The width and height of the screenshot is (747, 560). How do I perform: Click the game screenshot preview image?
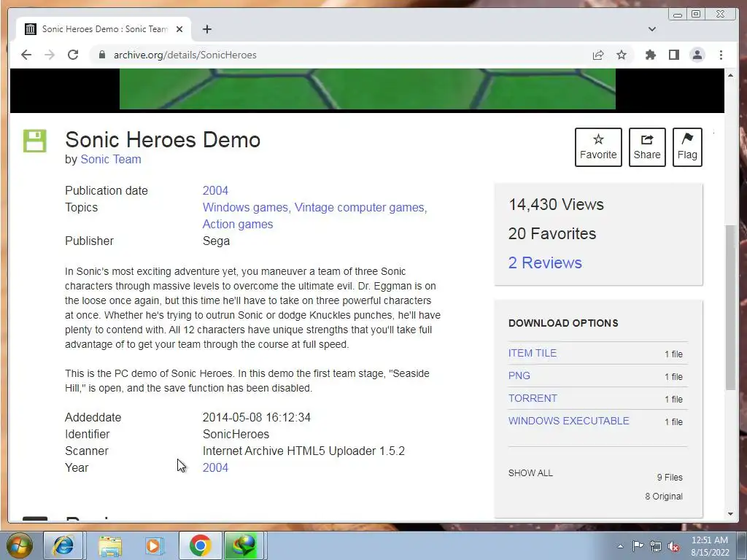[368, 89]
